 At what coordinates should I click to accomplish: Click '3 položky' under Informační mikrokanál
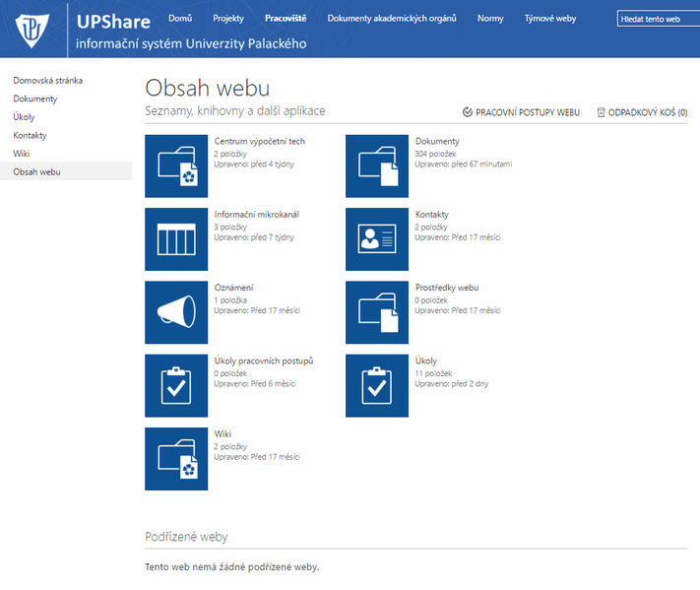click(x=230, y=227)
